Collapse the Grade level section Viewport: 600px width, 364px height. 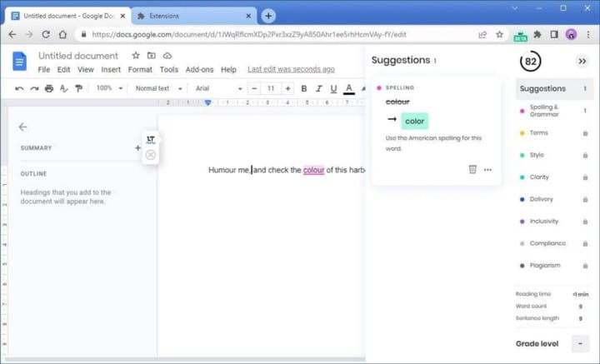coord(580,344)
